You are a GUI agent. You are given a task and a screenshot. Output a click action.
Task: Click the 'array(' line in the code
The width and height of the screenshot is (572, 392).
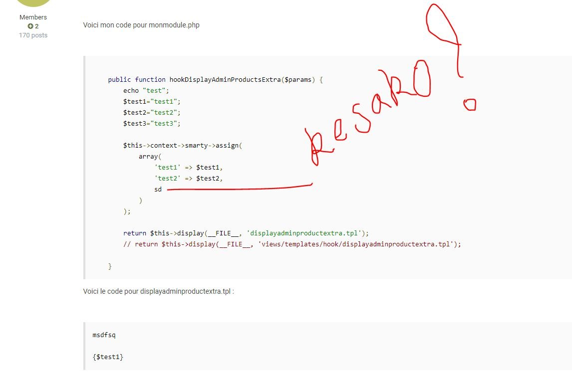tap(150, 157)
